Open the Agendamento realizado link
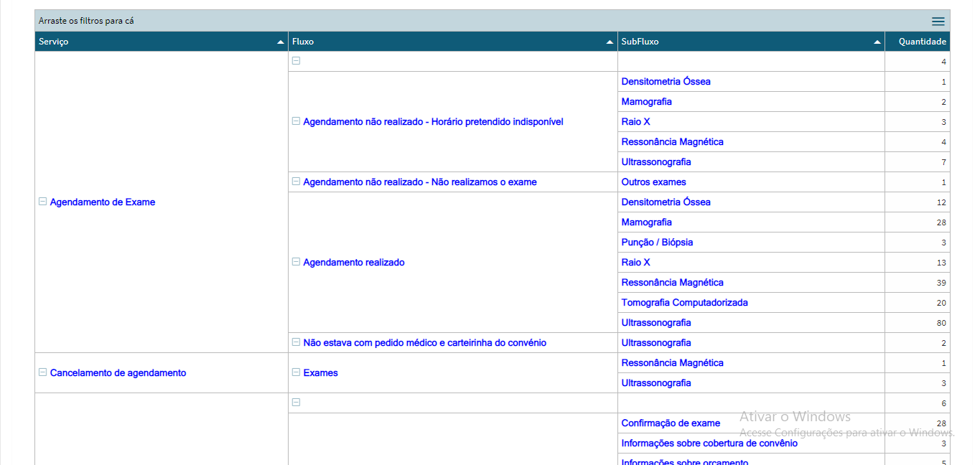Viewport: 980px width, 465px height. click(x=354, y=263)
